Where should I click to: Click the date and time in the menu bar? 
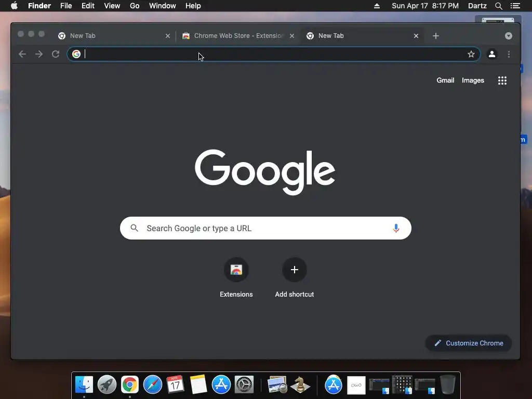[x=425, y=6]
